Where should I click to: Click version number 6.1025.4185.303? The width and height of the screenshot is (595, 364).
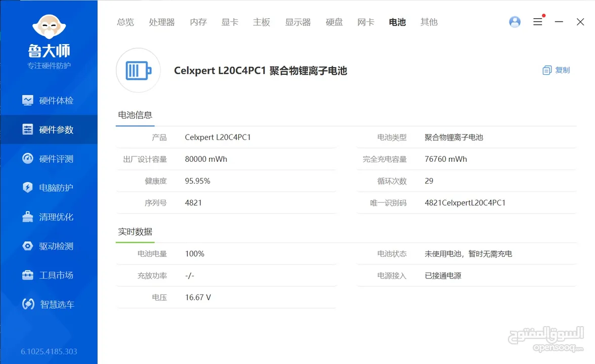point(49,351)
